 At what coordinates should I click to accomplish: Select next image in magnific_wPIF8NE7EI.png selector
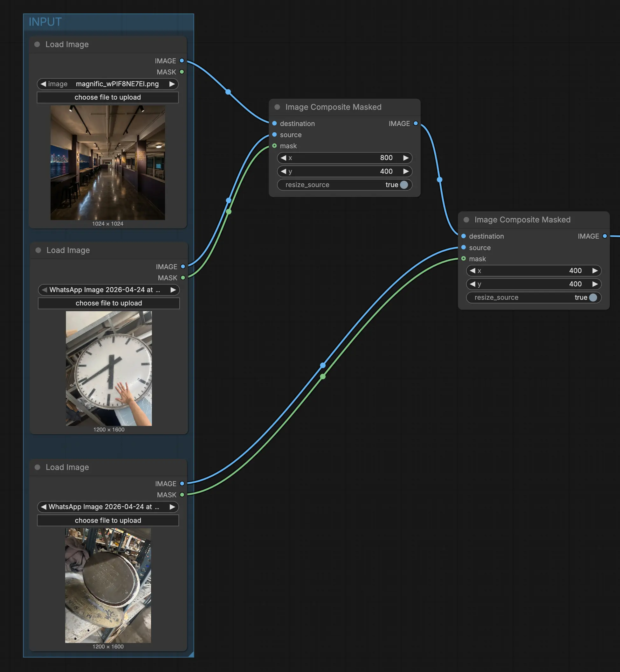(x=172, y=84)
